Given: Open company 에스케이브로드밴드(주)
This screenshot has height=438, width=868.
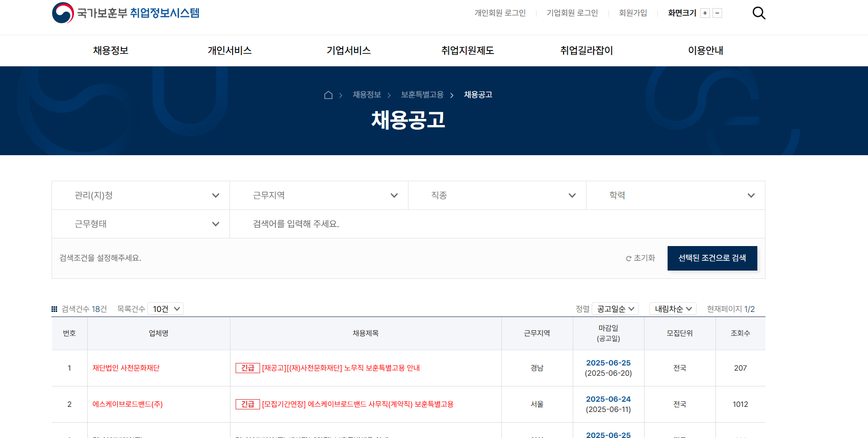Looking at the screenshot, I should tap(127, 404).
